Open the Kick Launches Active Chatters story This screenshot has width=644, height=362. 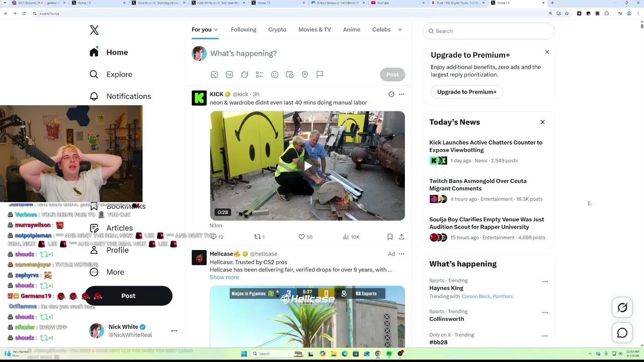click(486, 146)
